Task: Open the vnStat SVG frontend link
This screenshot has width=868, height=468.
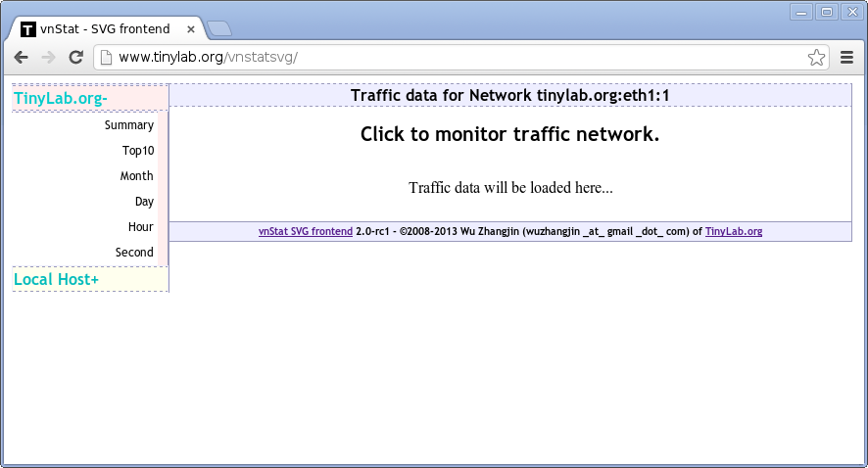Action: pyautogui.click(x=305, y=232)
